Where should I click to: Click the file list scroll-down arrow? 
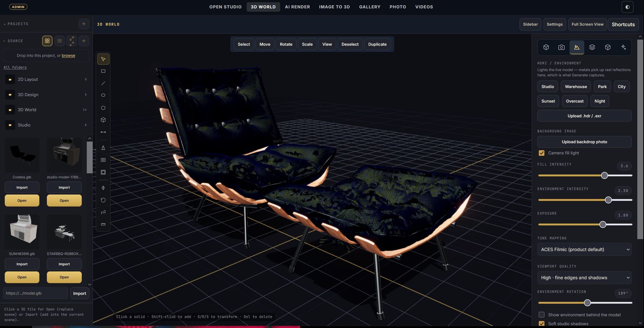(x=90, y=285)
